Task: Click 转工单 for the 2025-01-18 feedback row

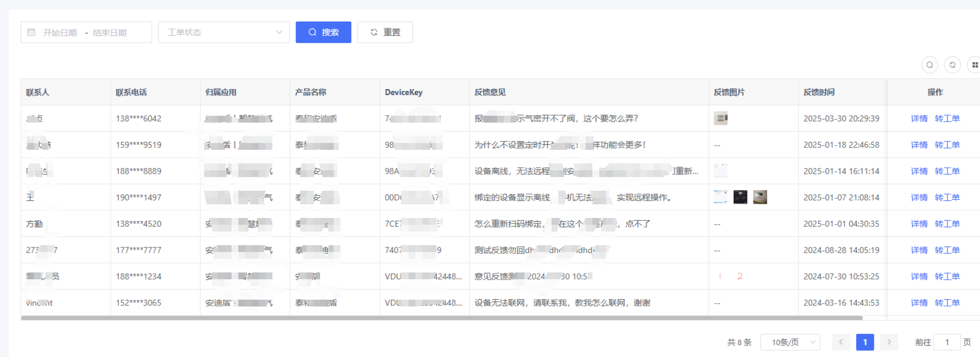Action: 947,145
